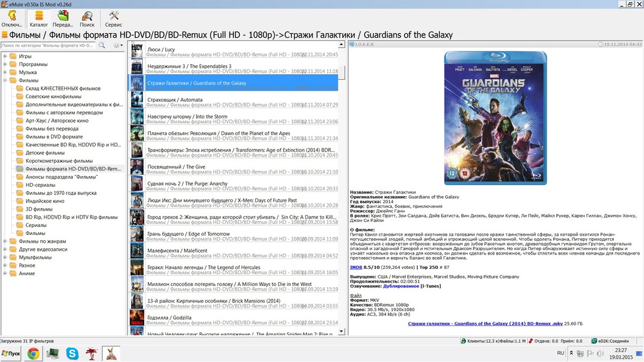Click the Неудержимые 3 poster thumbnail

136,67
